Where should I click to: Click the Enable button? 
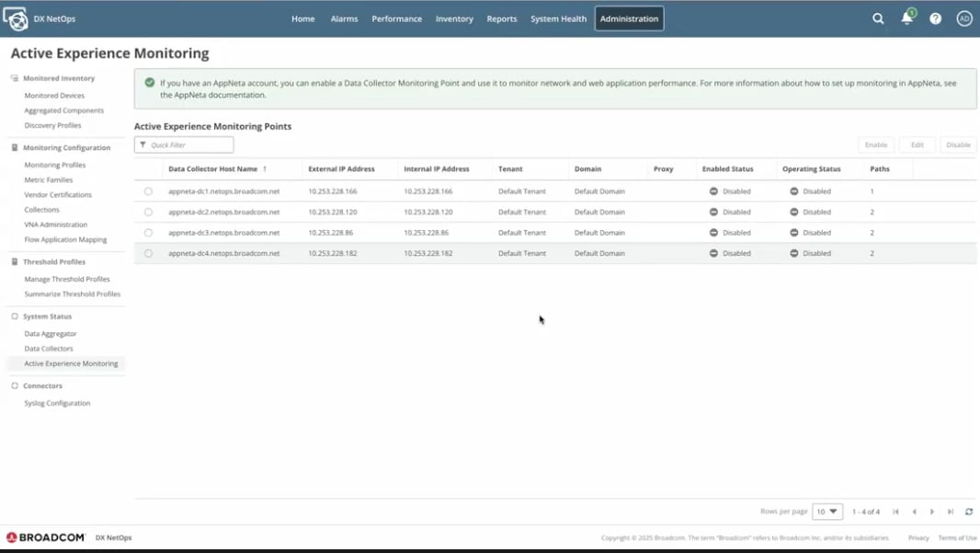(875, 144)
